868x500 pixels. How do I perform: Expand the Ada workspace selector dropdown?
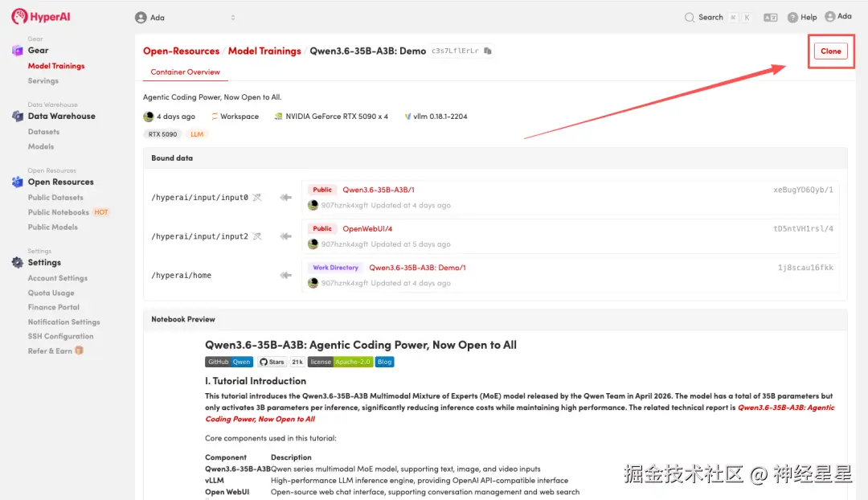click(x=233, y=18)
